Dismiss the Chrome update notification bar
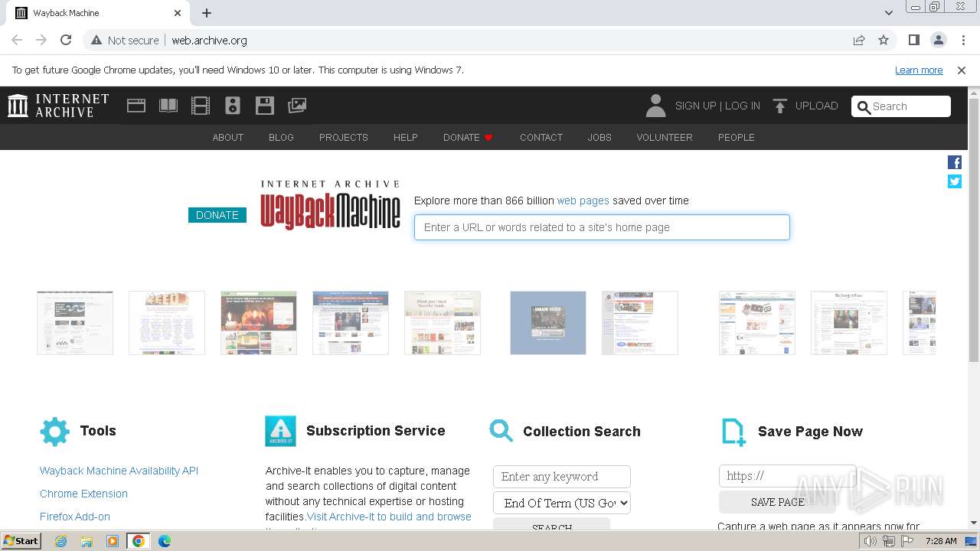This screenshot has width=980, height=551. (962, 70)
